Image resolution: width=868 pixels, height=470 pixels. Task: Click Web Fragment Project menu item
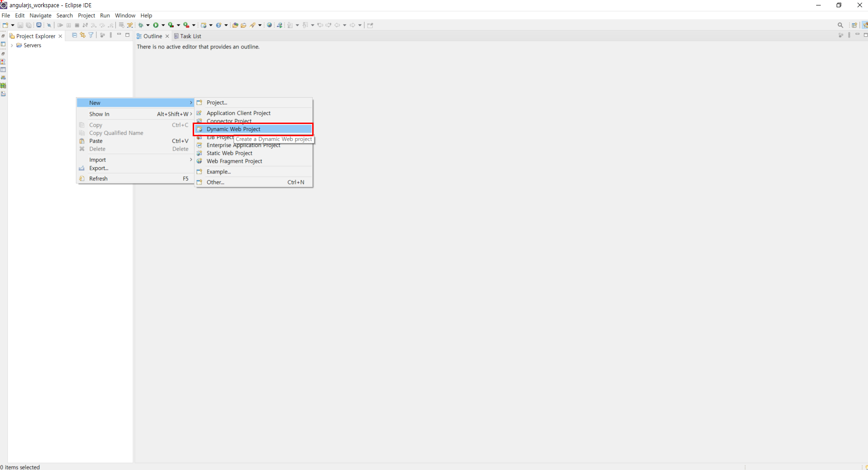(254, 161)
